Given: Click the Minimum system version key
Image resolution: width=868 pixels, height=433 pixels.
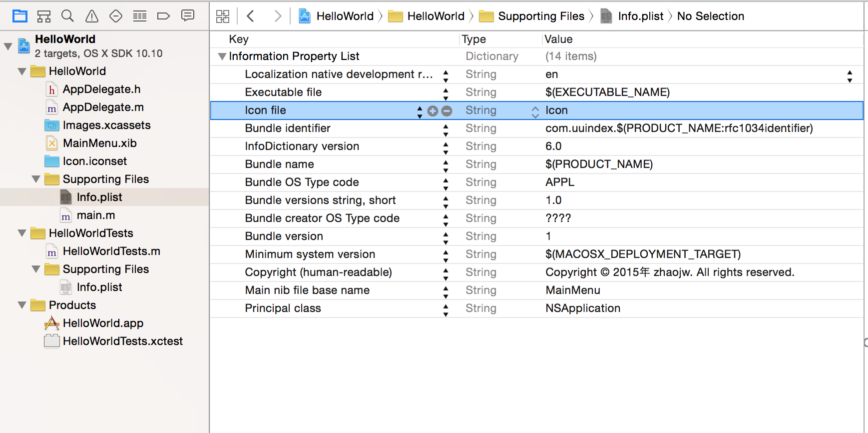Looking at the screenshot, I should click(x=310, y=254).
